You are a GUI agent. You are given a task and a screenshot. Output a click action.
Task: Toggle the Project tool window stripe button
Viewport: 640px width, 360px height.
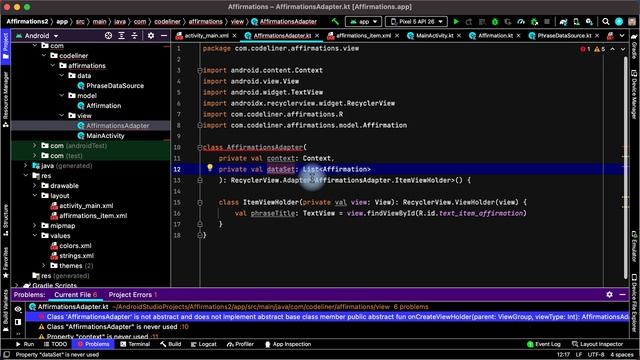(5, 46)
